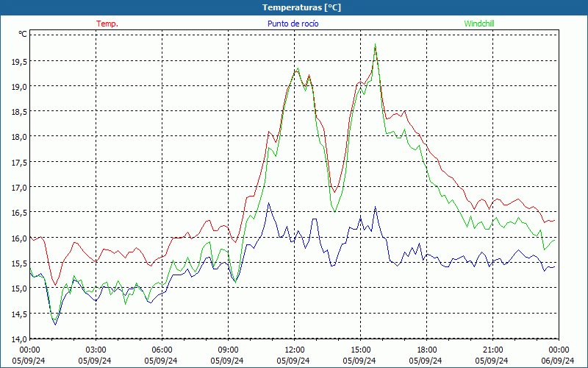Click the 06:00 time axis label
Viewport: 588px width, 368px height.
[x=162, y=350]
